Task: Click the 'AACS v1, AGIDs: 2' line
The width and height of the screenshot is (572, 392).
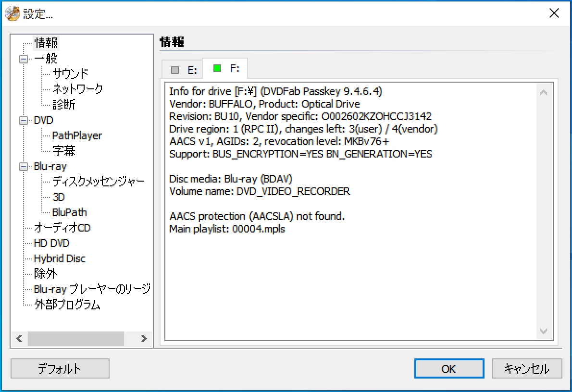Action: point(279,141)
